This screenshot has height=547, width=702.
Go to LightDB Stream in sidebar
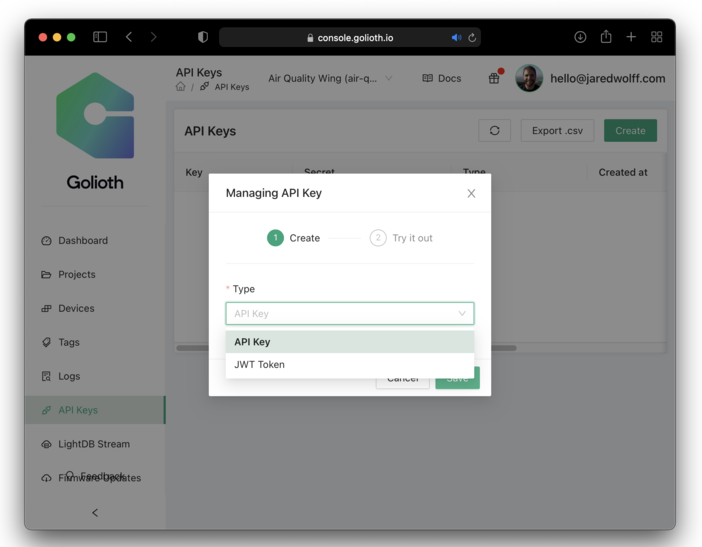(x=93, y=444)
